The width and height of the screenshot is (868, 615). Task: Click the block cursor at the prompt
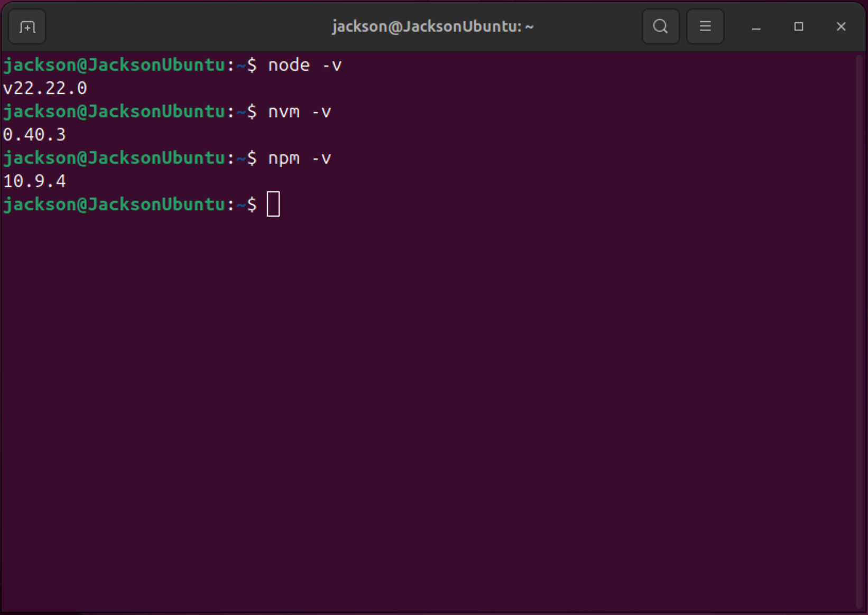click(273, 204)
